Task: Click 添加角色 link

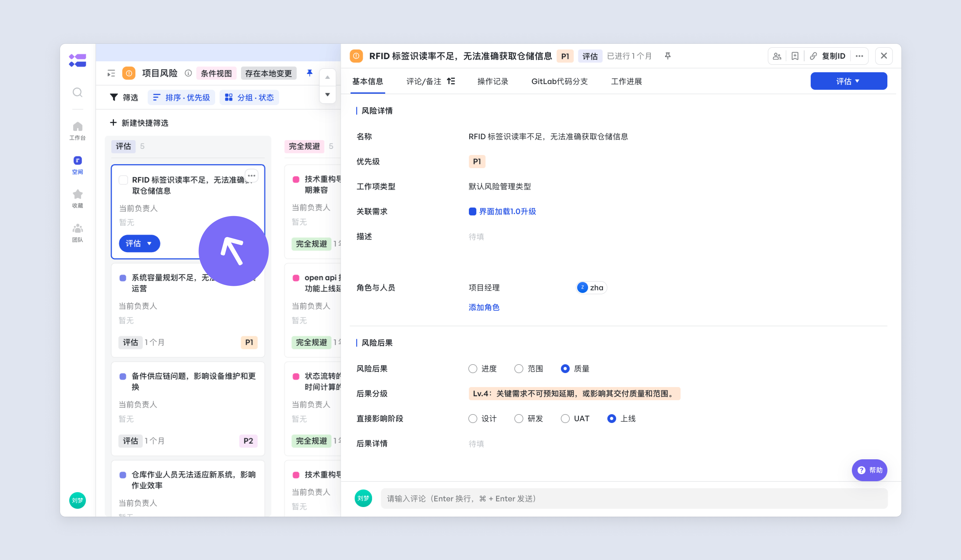Action: (484, 307)
